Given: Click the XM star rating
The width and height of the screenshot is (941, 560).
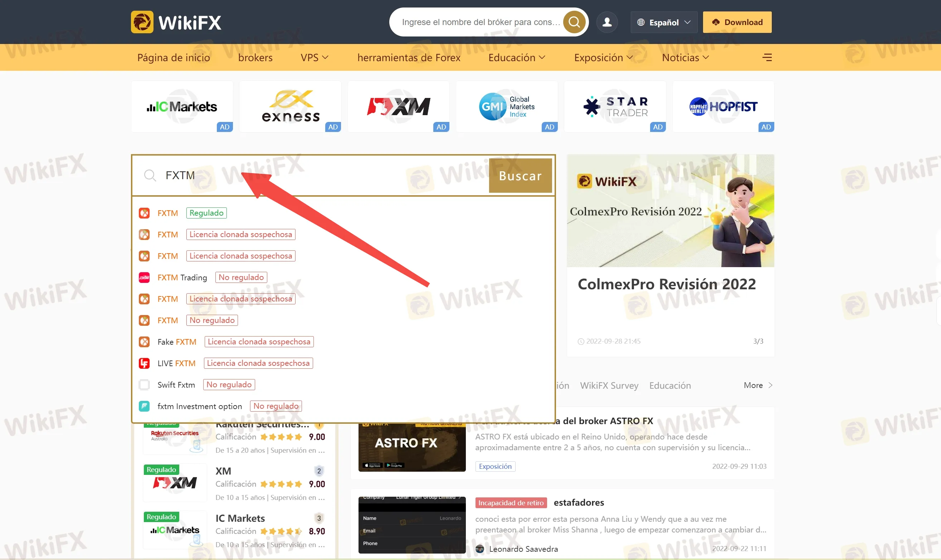Looking at the screenshot, I should coord(281,484).
